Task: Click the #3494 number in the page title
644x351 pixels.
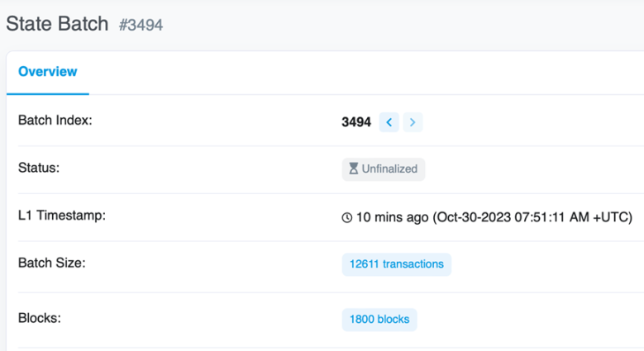Action: click(x=141, y=25)
